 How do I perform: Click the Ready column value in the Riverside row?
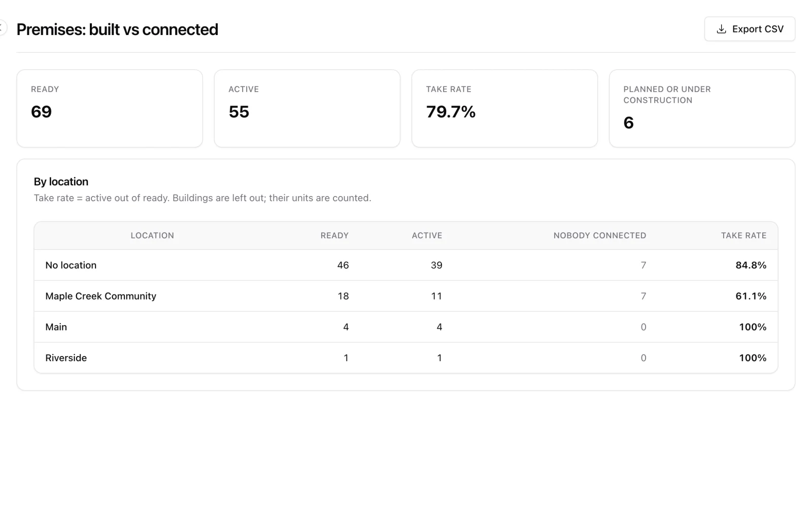point(346,358)
